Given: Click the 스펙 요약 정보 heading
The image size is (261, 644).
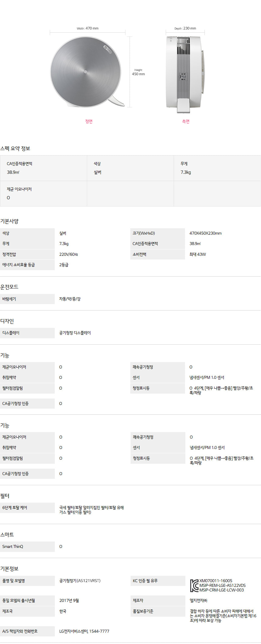Looking at the screenshot, I should 15,148.
